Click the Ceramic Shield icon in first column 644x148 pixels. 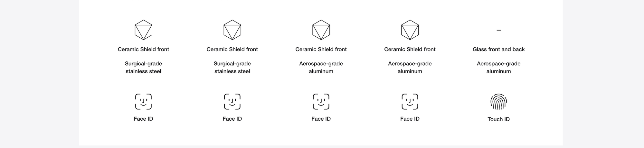[143, 30]
